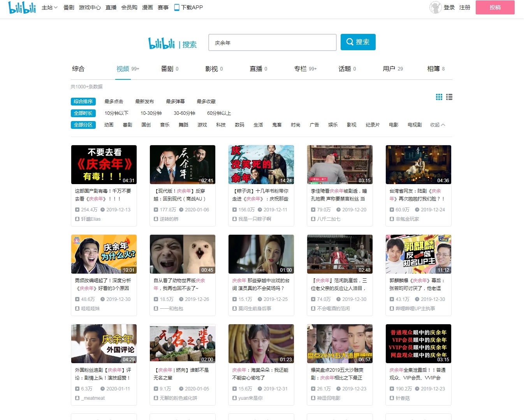Viewport: 524px width, 420px height.
Task: Switch to the 视频 results tab
Action: pos(128,69)
